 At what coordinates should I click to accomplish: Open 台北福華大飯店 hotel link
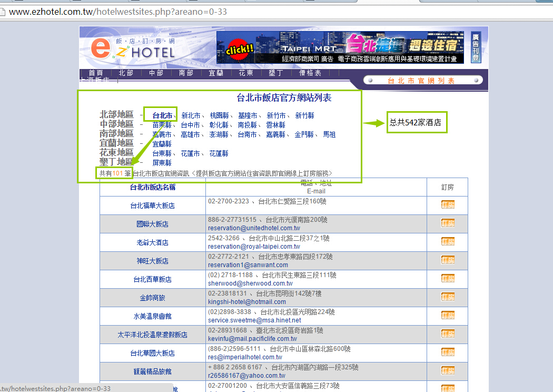[152, 205]
